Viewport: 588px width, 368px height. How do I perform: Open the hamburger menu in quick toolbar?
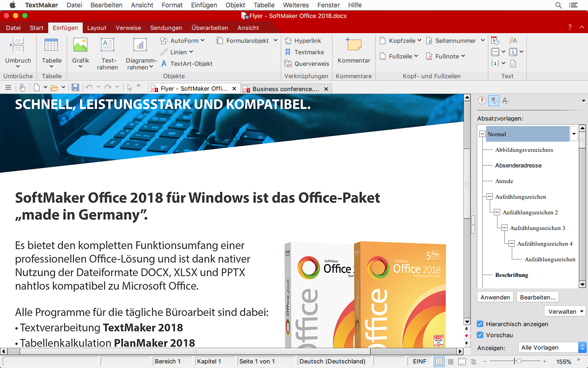point(8,87)
